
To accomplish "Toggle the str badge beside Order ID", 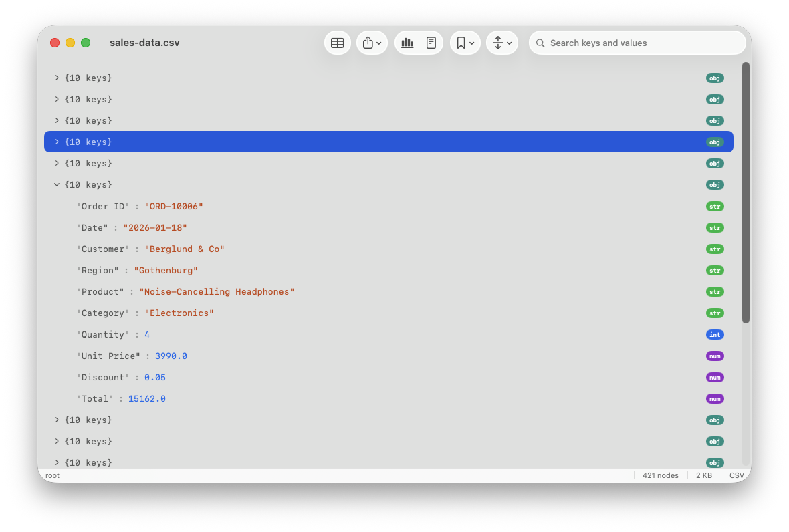I will point(715,206).
